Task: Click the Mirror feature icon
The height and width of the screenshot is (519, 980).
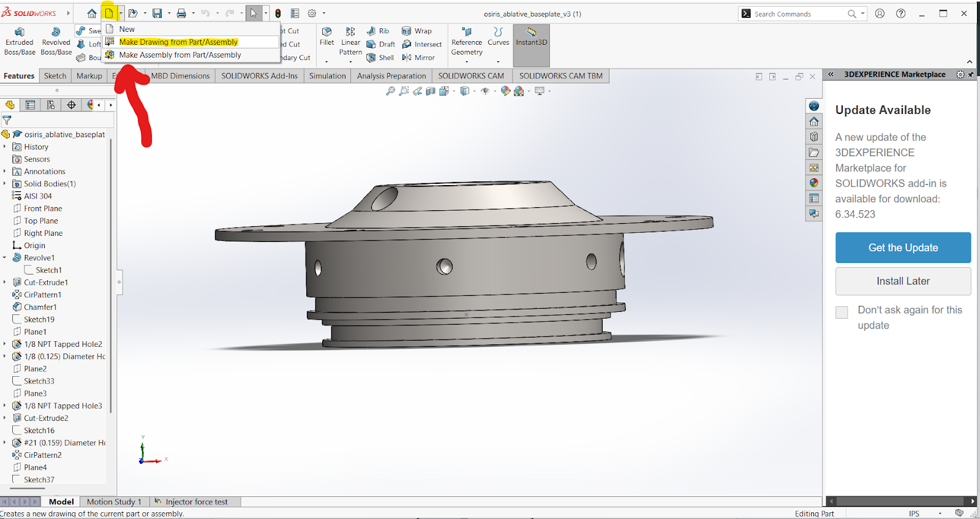Action: click(407, 58)
